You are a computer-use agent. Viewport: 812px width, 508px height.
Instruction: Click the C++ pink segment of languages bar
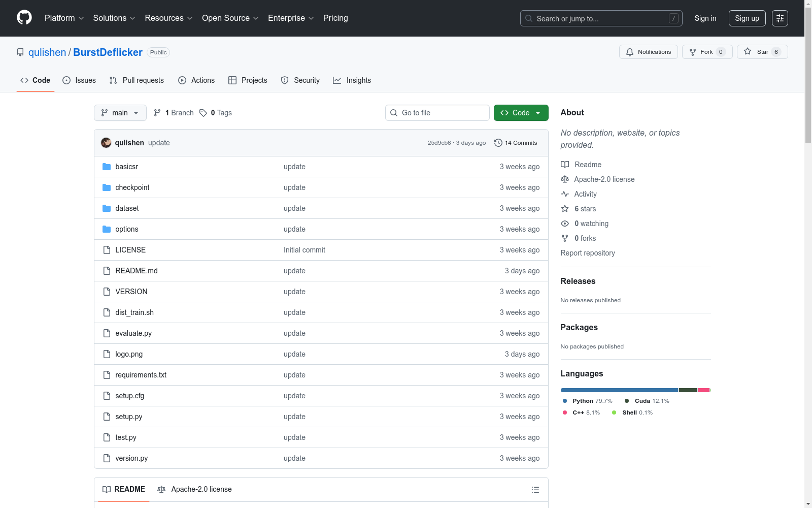[704, 390]
